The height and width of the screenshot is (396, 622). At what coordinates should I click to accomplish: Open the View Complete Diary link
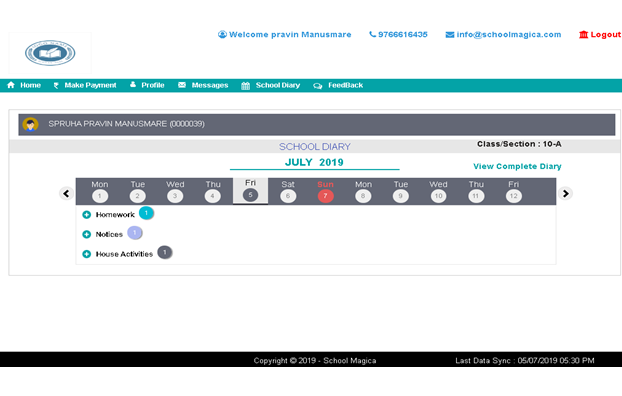[517, 166]
